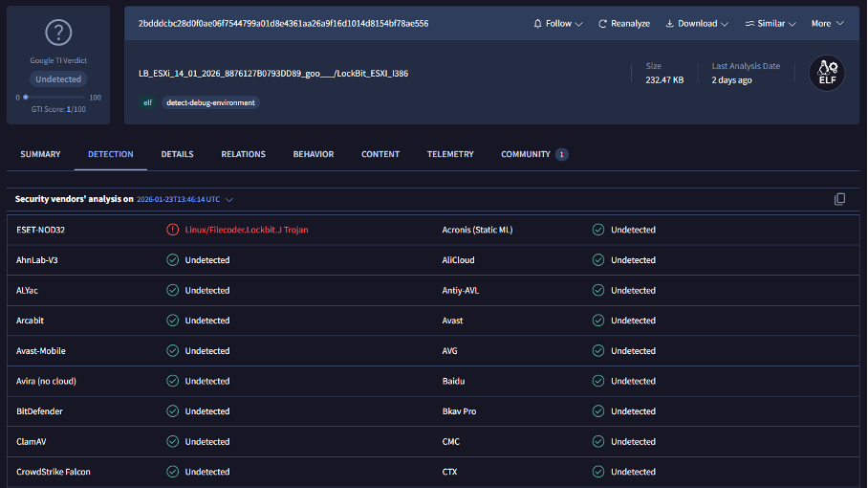Click the question mark verdict icon
This screenshot has width=868, height=488.
(58, 33)
